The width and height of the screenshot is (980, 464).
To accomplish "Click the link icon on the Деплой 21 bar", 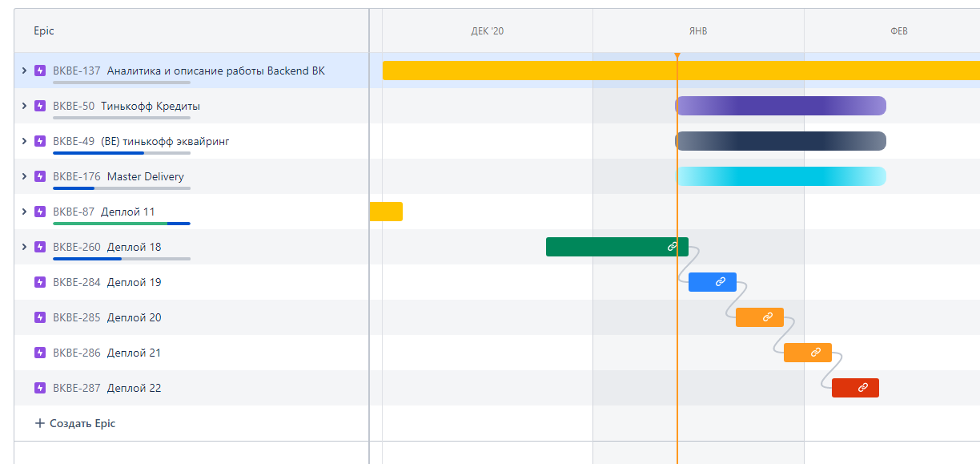I will click(x=816, y=353).
